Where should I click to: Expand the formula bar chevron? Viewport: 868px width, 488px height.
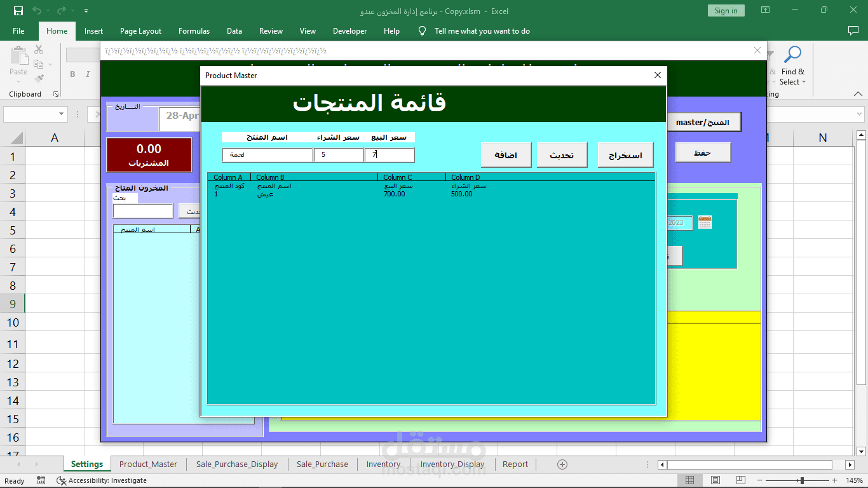click(x=860, y=114)
